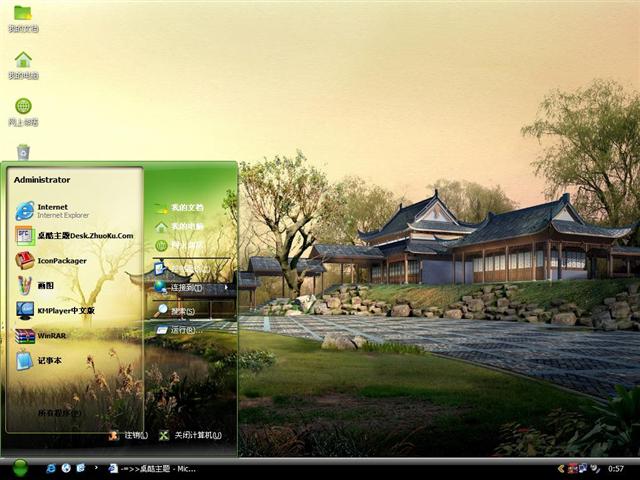This screenshot has height=480, width=640.
Task: Click the green Start orb button
Action: (x=20, y=468)
